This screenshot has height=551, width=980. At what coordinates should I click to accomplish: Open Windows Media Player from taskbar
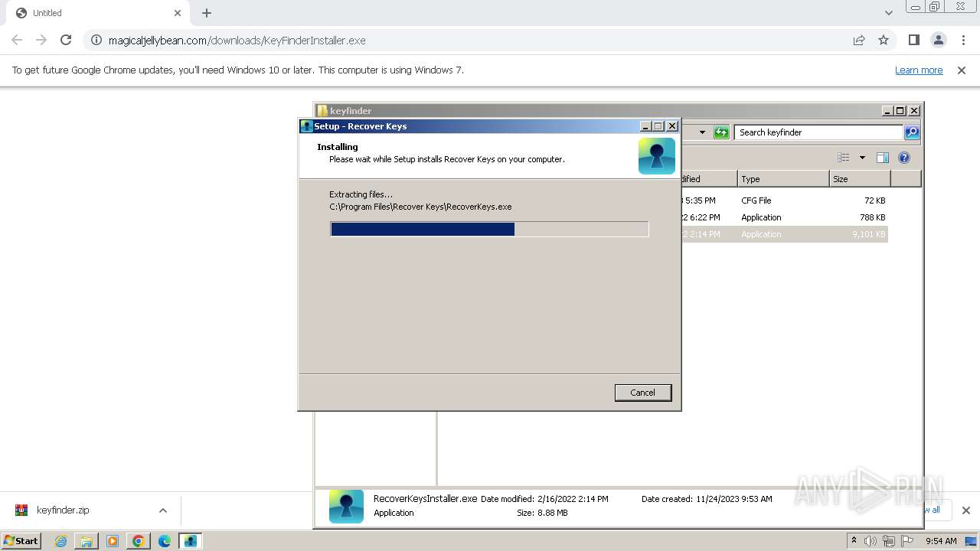(x=113, y=541)
